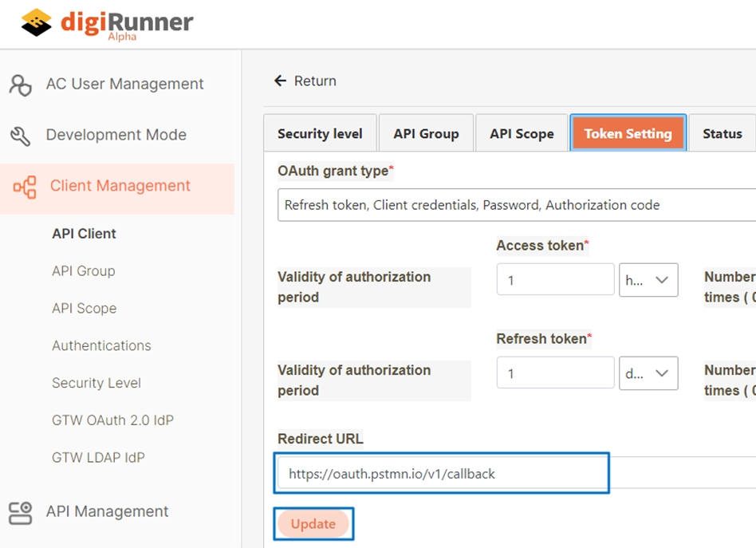Switch to the API Group tab
756x548 pixels.
[426, 134]
